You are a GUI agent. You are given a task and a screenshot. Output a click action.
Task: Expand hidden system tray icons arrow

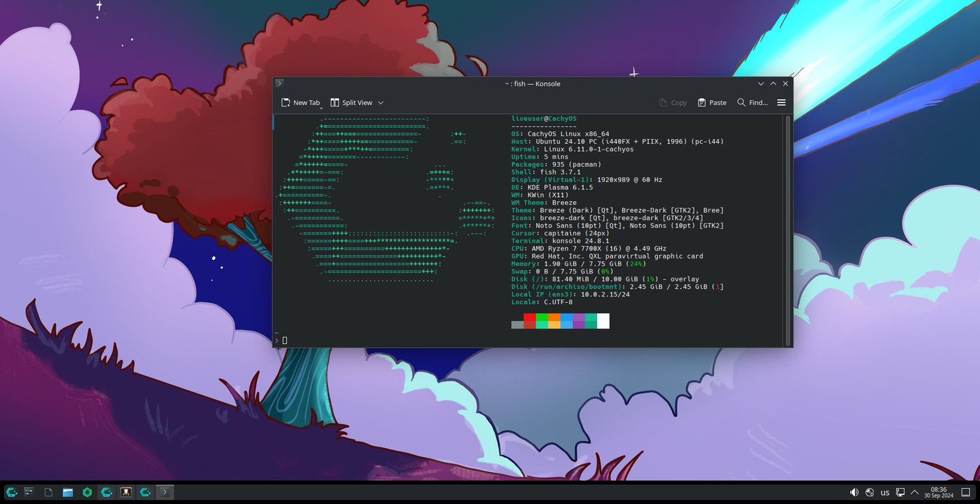(915, 492)
